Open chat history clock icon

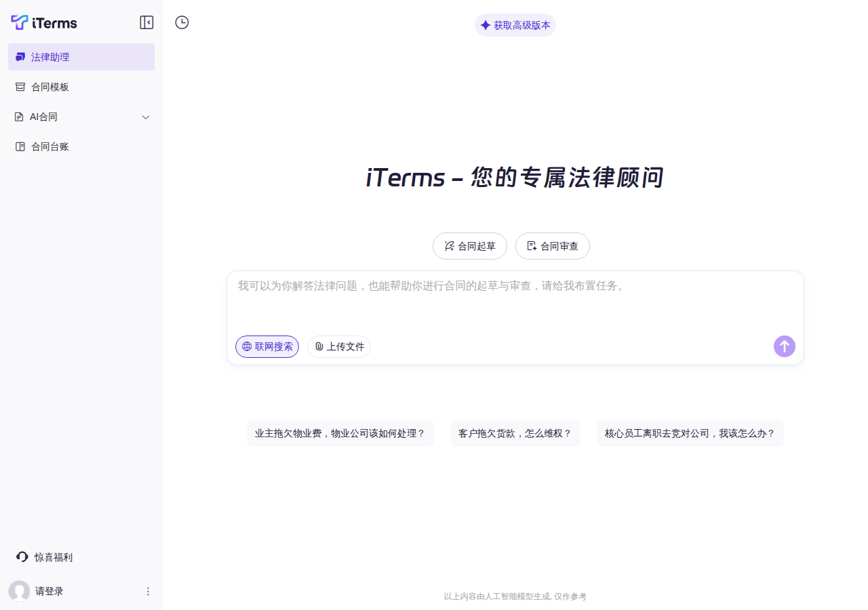click(182, 22)
